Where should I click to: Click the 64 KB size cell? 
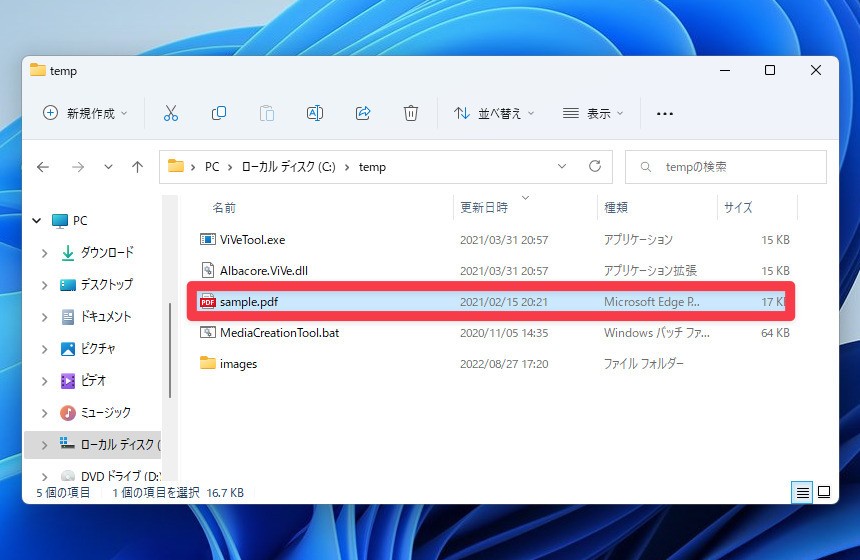click(x=775, y=332)
